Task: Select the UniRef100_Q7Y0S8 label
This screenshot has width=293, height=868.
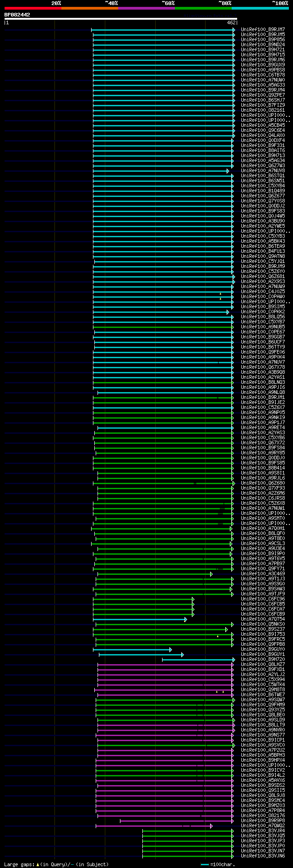Action: coord(263,201)
